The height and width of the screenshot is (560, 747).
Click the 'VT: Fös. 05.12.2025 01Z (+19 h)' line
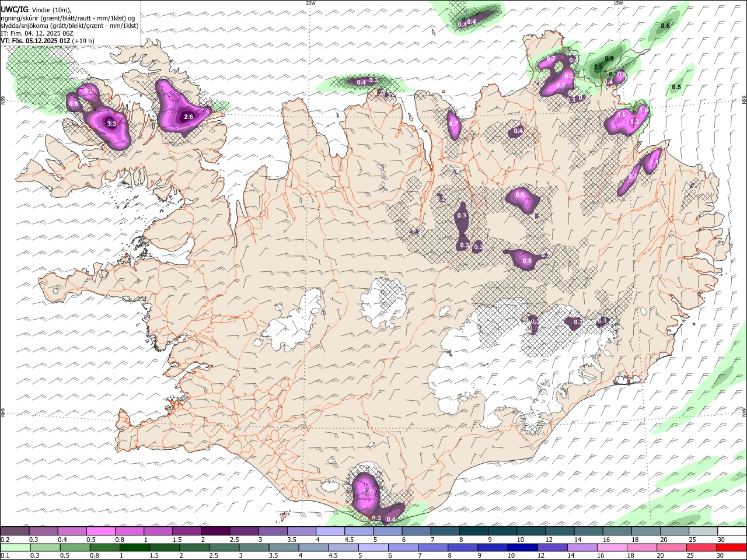48,41
